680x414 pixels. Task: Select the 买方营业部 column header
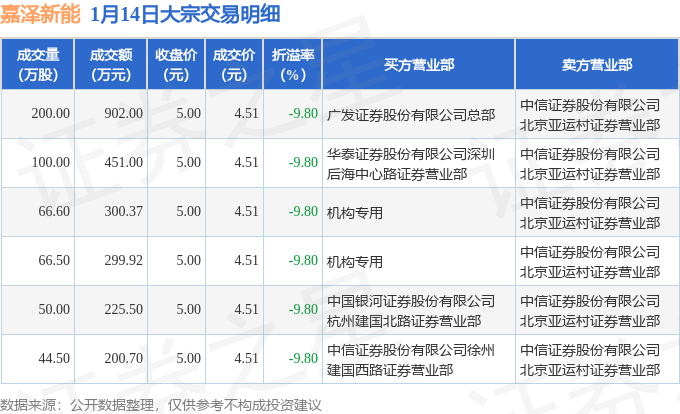tap(419, 65)
